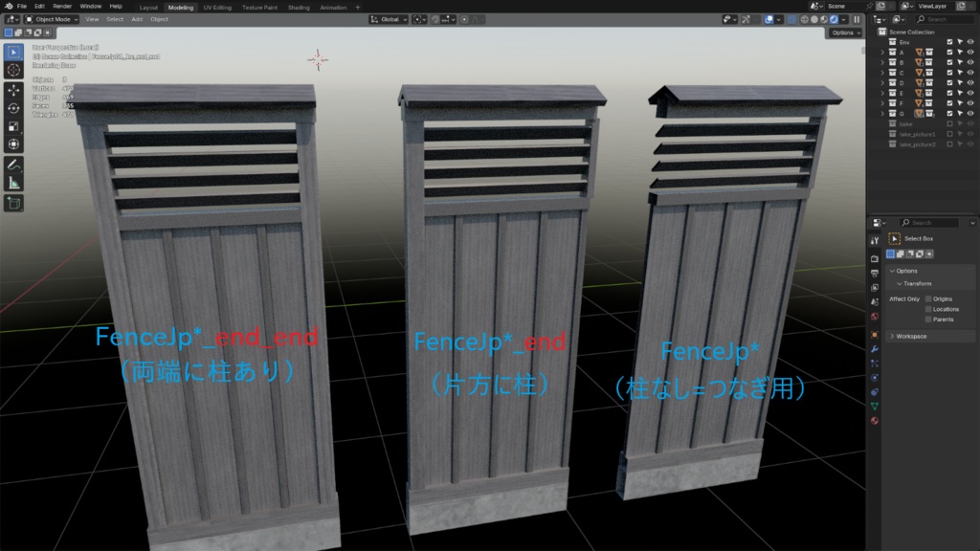Open the viewport Select menu
This screenshot has width=980, height=551.
115,19
